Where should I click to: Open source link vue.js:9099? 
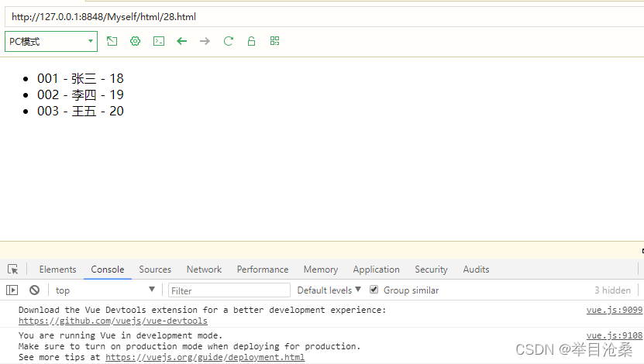[x=615, y=310]
